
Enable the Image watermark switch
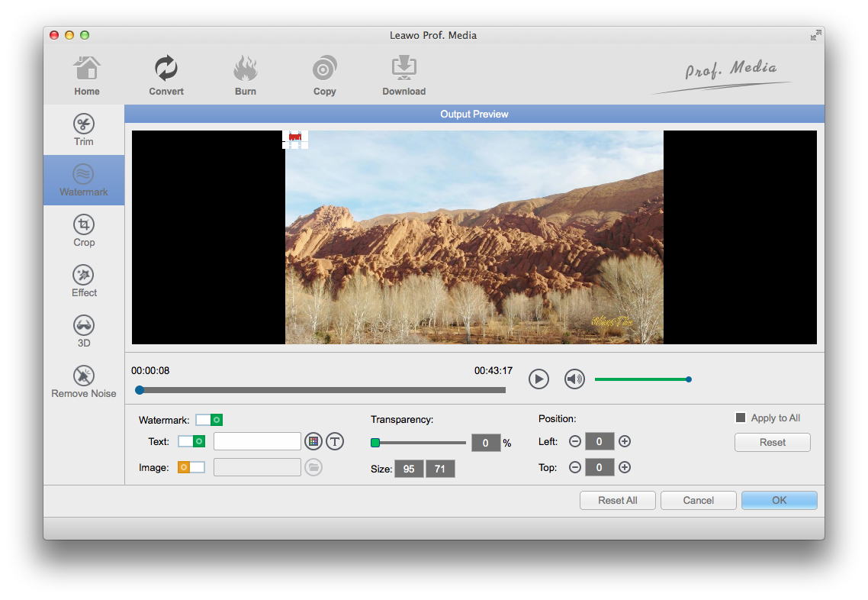pos(191,467)
